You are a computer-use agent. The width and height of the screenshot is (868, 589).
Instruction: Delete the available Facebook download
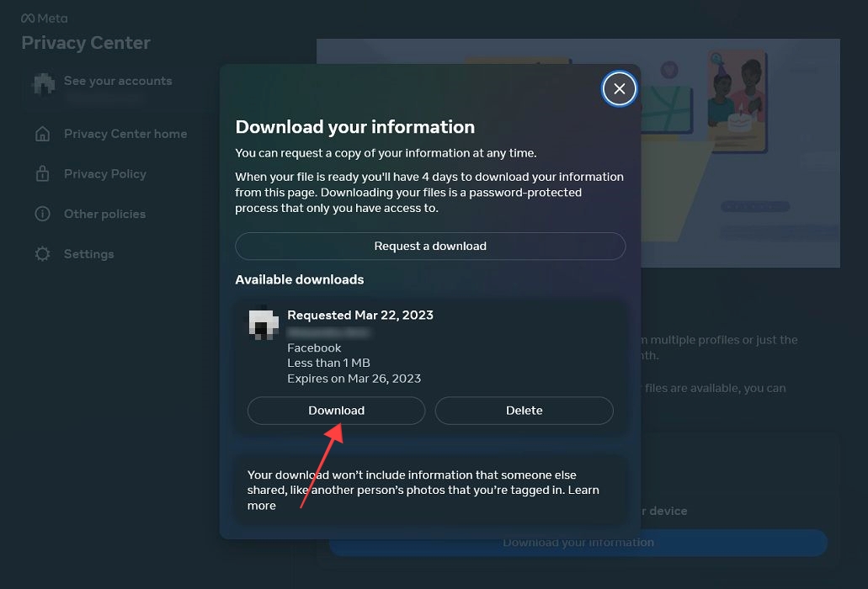coord(524,410)
